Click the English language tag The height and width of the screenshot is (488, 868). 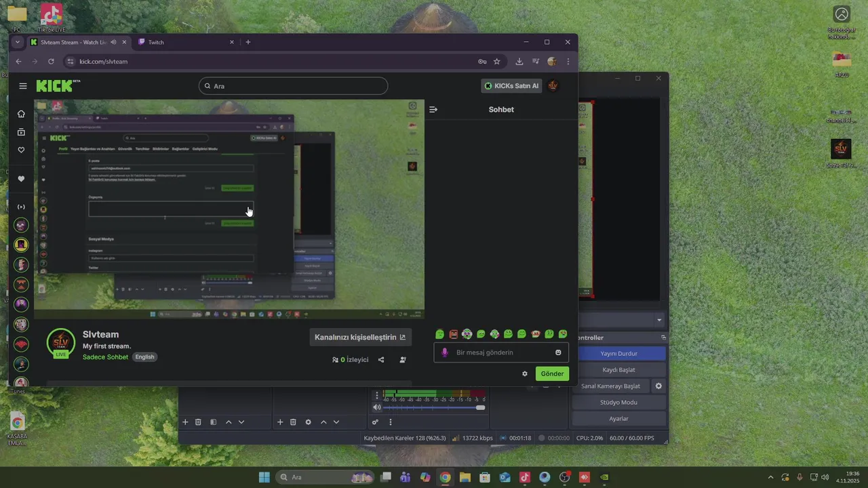tap(144, 357)
